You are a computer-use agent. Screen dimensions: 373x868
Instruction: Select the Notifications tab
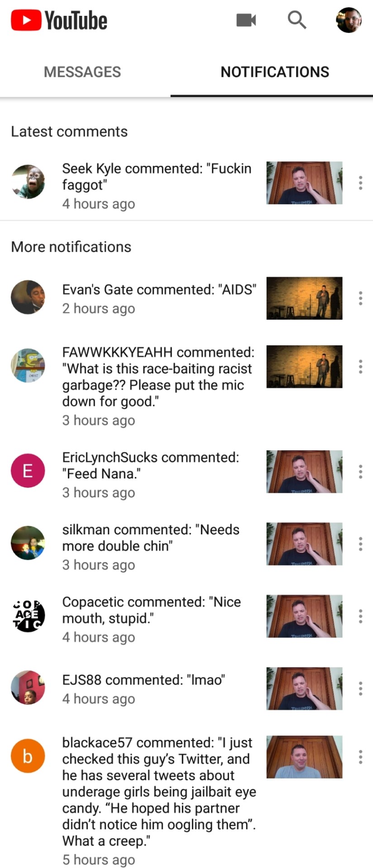275,72
